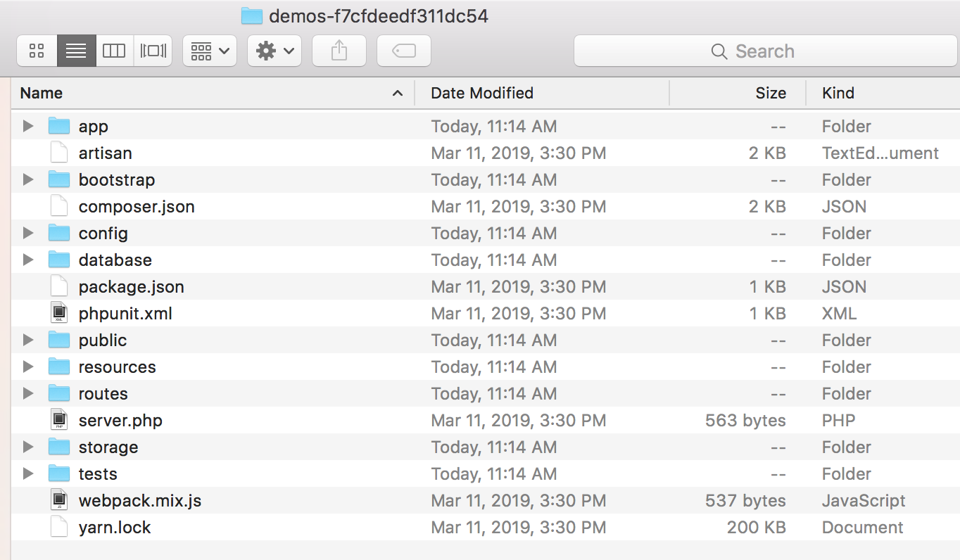Click the Name column header
Viewport: 960px width, 560px height.
(x=42, y=93)
